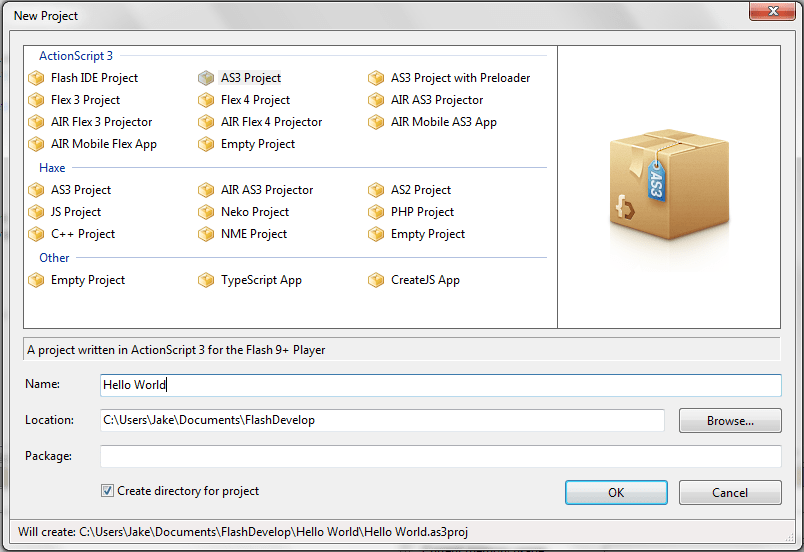
Task: Select the Haxe AS3 Project icon
Action: pos(36,190)
